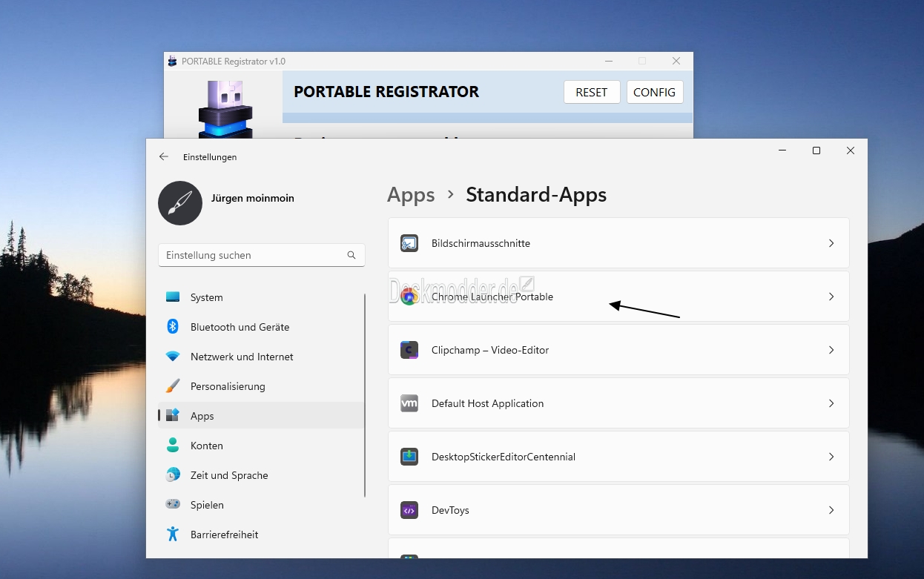Viewport: 924px width, 579px height.
Task: Click RESET in Portable Registrator
Action: (x=592, y=92)
